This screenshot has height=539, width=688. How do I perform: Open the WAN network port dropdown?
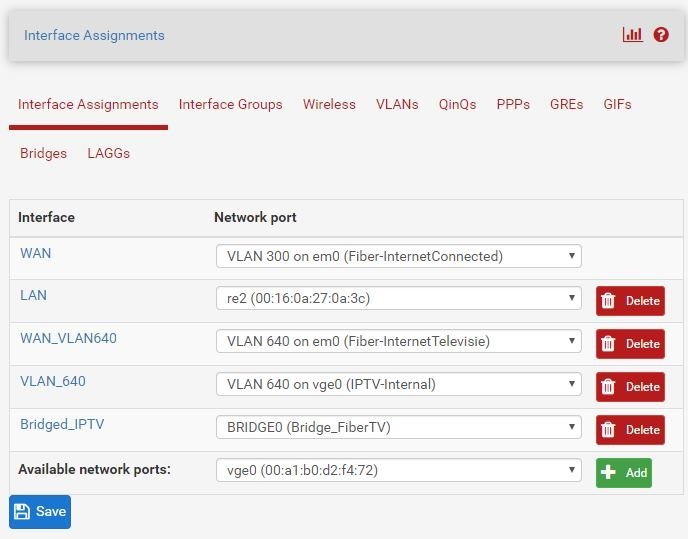398,256
